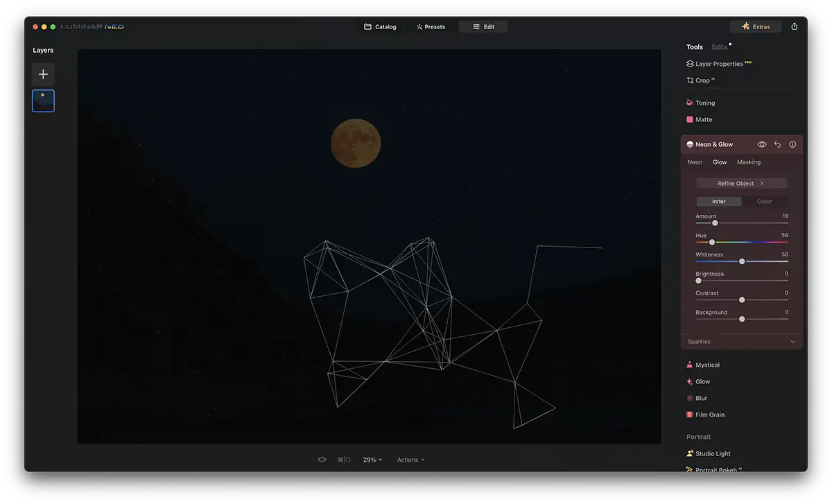Adjust the Amount slider handle
The width and height of the screenshot is (832, 504).
point(715,223)
